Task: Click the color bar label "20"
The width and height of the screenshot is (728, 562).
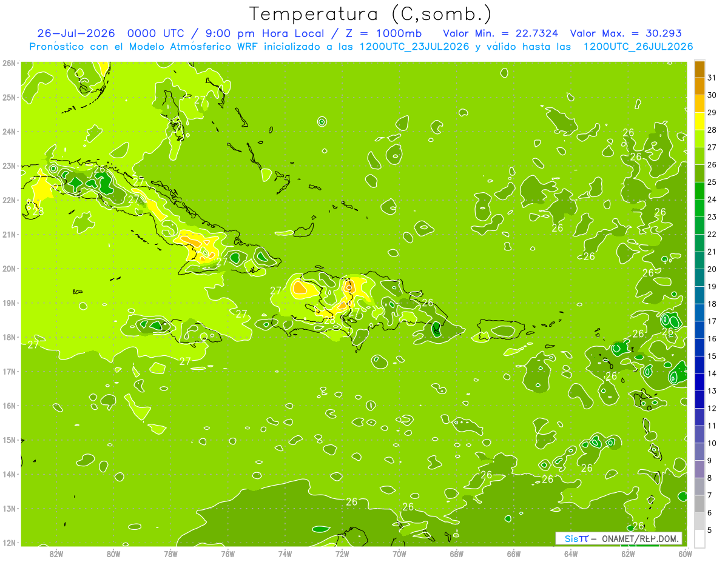Action: (x=712, y=270)
